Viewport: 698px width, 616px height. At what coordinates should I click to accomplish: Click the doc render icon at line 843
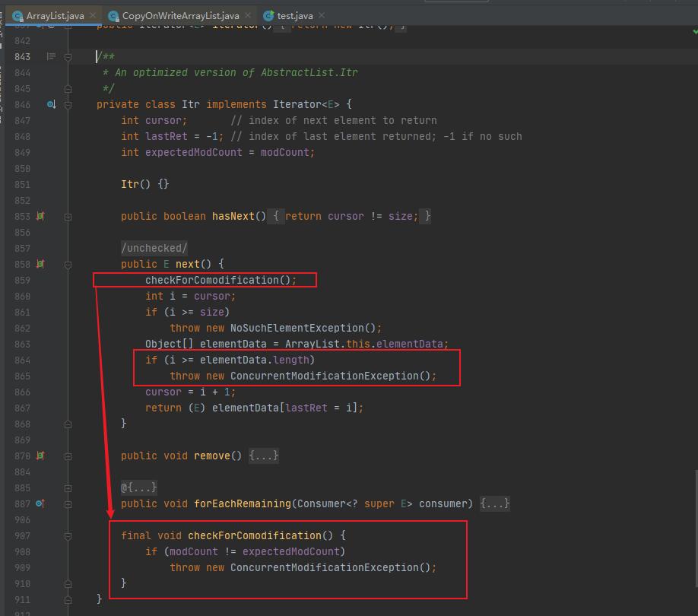click(x=51, y=56)
